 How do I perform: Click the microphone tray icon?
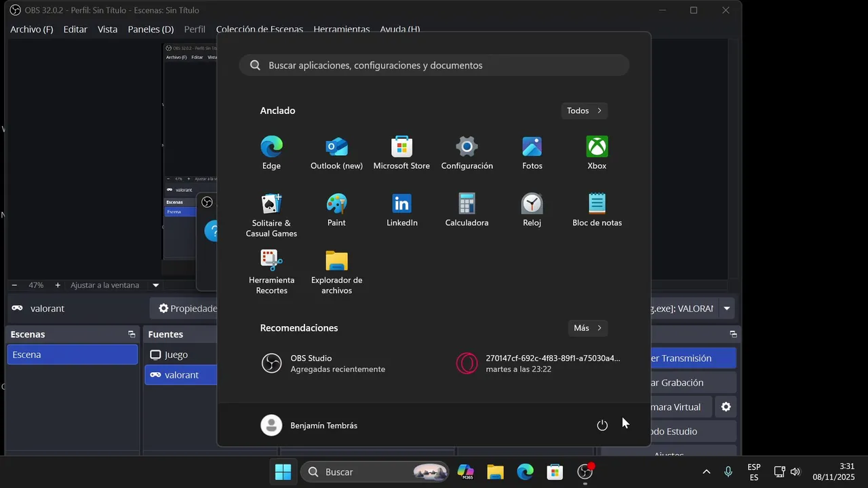pos(728,472)
